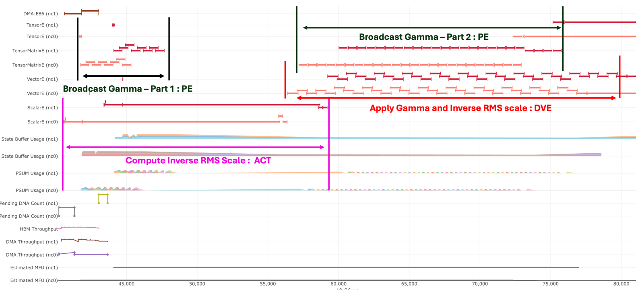Select the TensorMatrixE (nc1) row label
The image size is (644, 296).
tap(35, 51)
